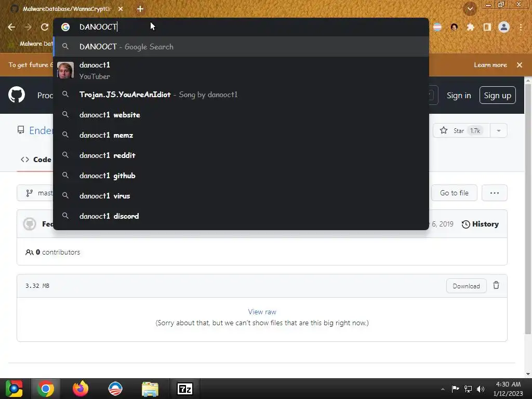Click Learn more in the notification bar
532x399 pixels.
tap(490, 65)
